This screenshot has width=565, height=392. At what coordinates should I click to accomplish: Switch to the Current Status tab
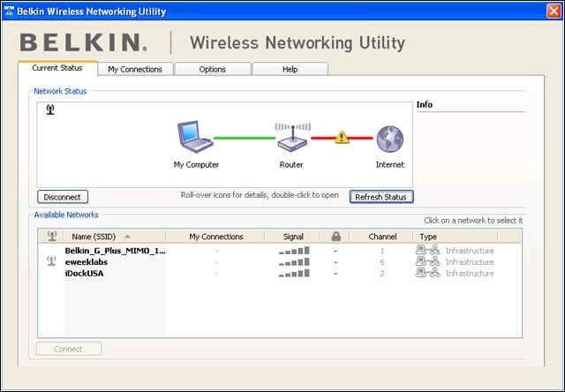(57, 68)
